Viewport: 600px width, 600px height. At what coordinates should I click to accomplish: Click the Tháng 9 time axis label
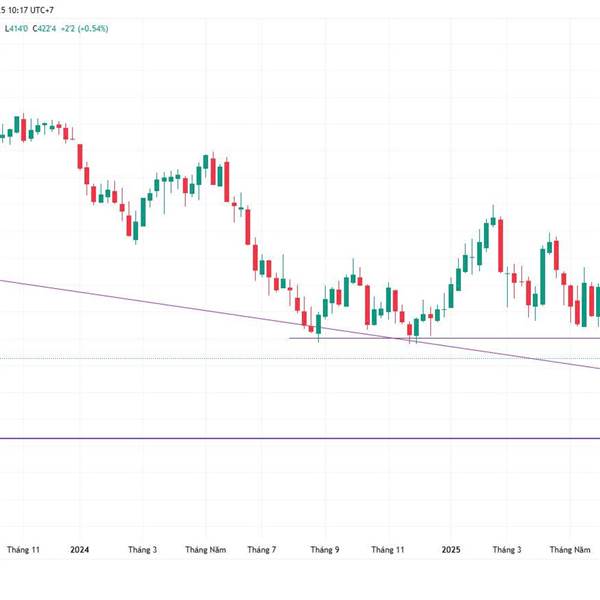pyautogui.click(x=325, y=550)
